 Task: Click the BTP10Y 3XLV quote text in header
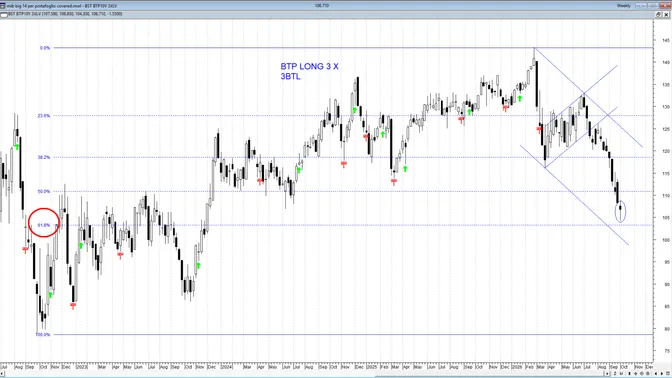click(65, 14)
